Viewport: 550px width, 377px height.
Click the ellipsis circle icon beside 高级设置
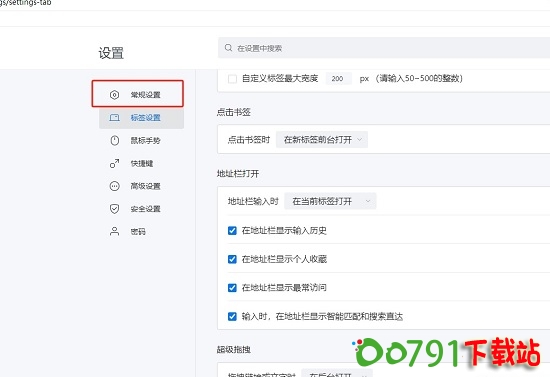(x=114, y=186)
